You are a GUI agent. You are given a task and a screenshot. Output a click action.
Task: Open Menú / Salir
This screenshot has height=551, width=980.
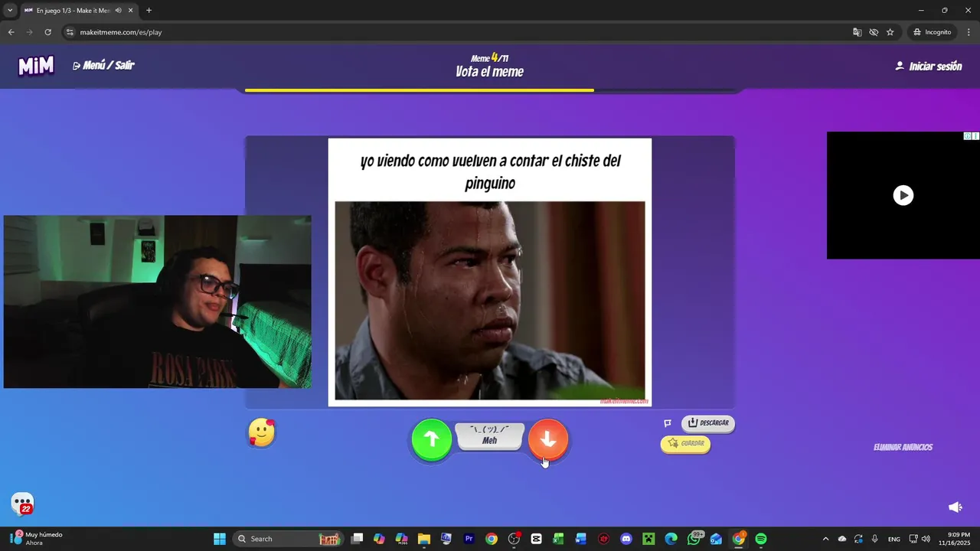tap(103, 66)
